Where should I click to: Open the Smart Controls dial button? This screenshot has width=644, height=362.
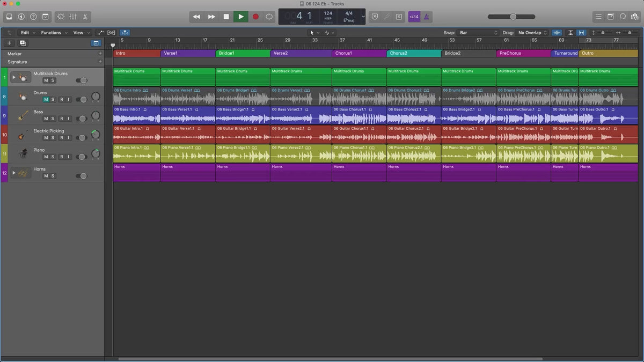(x=60, y=17)
